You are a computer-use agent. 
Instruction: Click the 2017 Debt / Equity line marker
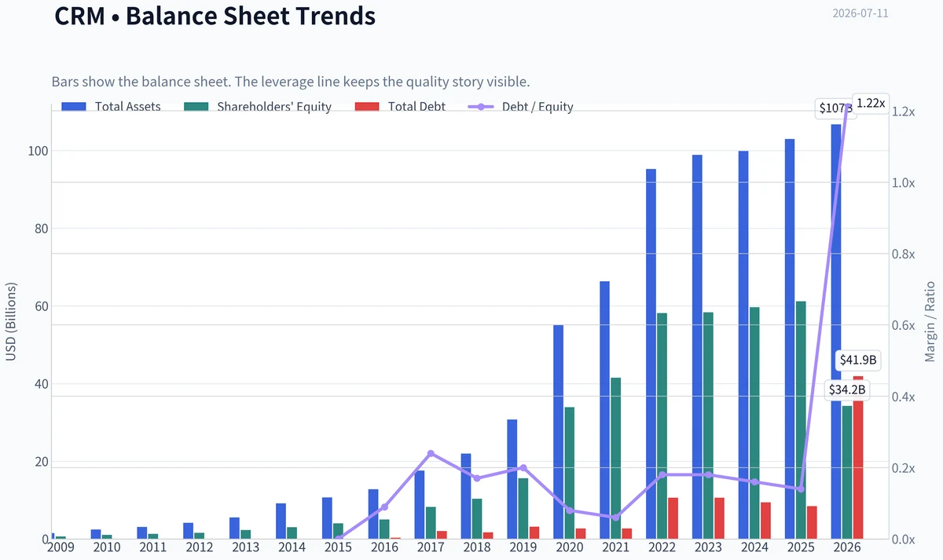click(431, 453)
